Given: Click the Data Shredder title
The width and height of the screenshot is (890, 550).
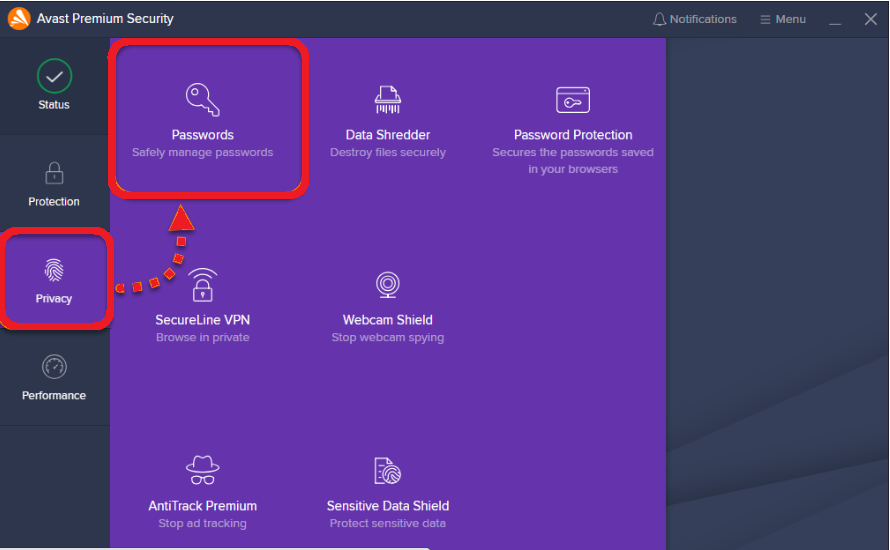Looking at the screenshot, I should click(388, 135).
